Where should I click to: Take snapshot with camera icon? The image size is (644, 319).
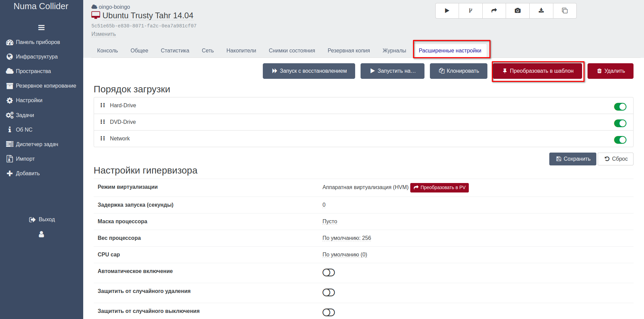click(517, 11)
